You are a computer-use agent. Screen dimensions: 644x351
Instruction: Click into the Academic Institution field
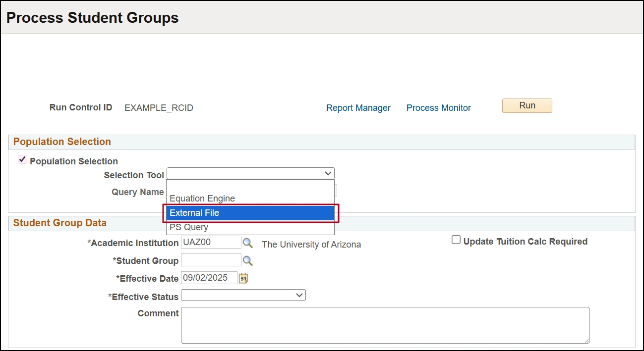pos(211,243)
